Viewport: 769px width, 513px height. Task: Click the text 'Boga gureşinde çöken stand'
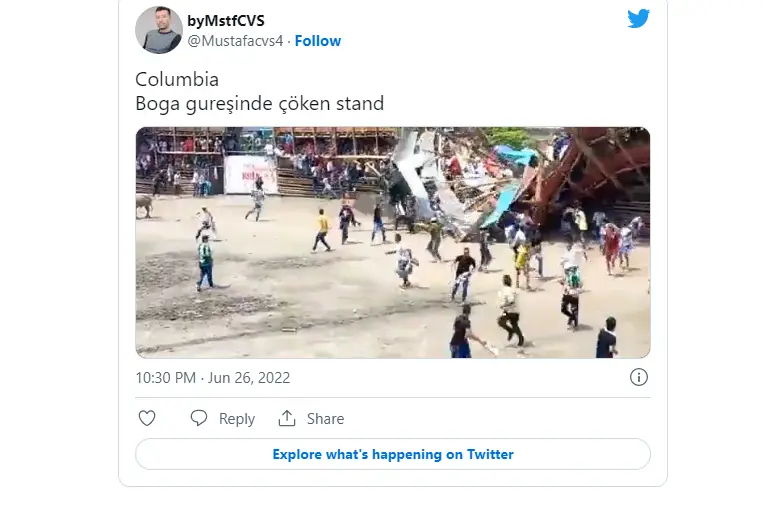coord(259,104)
